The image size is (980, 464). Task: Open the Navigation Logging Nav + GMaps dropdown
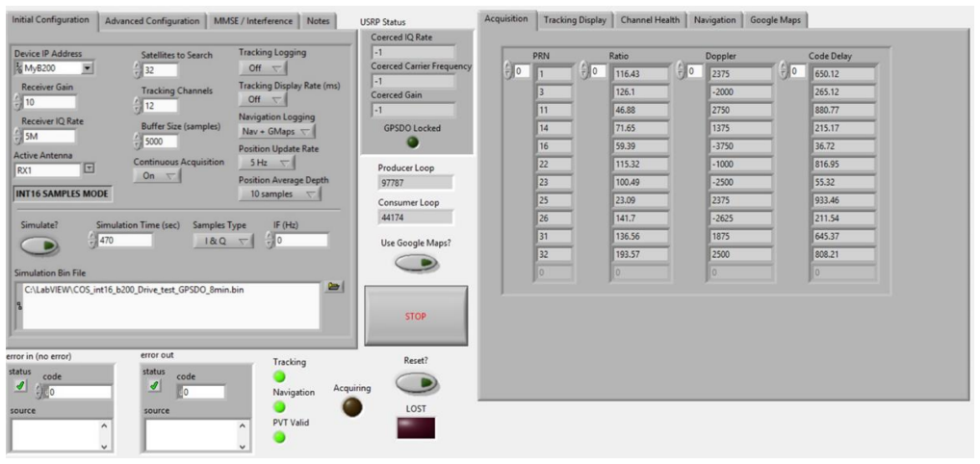(x=277, y=131)
